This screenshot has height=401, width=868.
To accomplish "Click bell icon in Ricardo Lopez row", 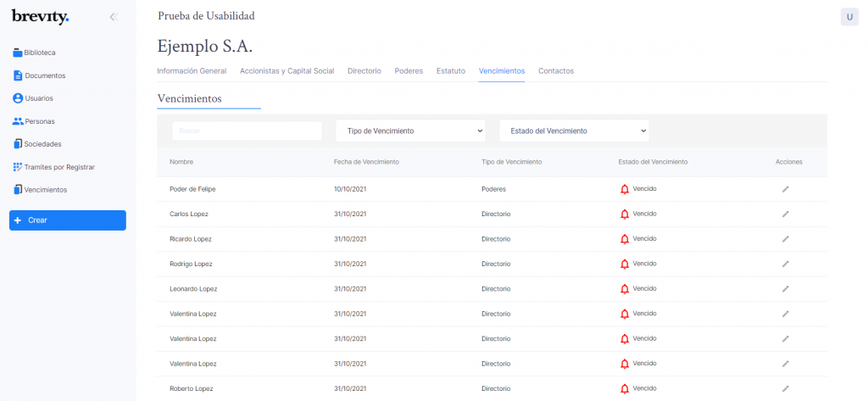I will [x=625, y=239].
